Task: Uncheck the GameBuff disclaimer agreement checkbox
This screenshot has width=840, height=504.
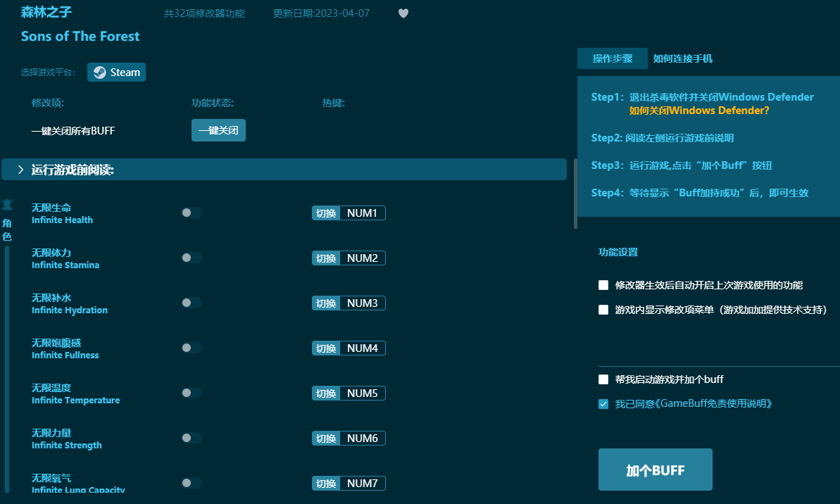Action: click(603, 404)
